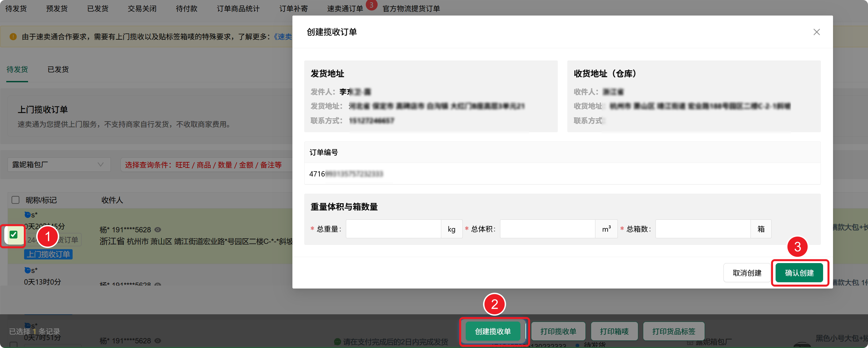Click the warning icon in the notice banner

(13, 36)
